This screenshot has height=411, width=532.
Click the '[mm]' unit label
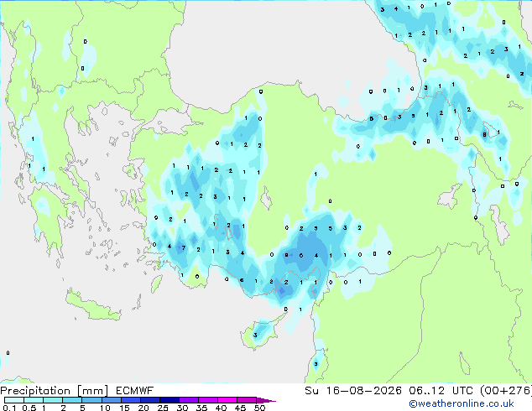click(92, 391)
